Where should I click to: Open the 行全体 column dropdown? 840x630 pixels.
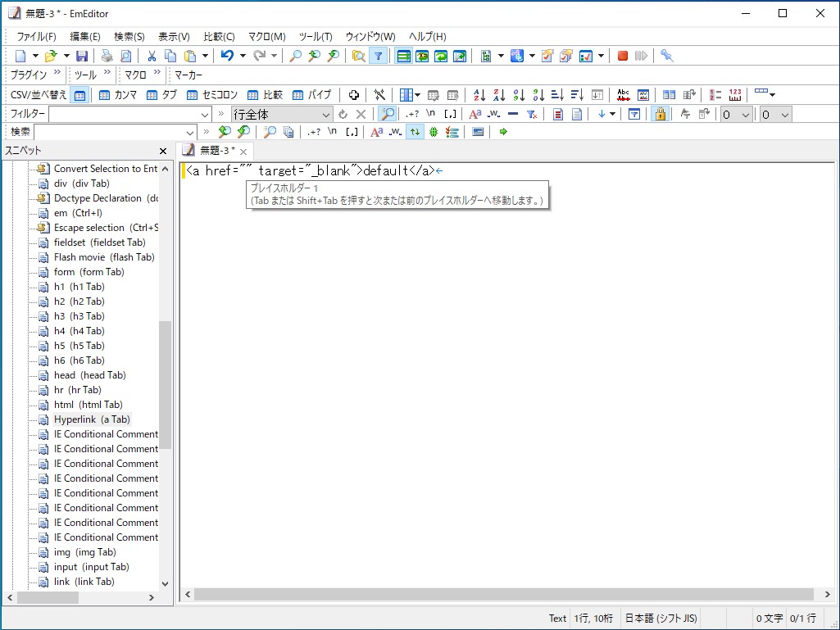[x=325, y=115]
